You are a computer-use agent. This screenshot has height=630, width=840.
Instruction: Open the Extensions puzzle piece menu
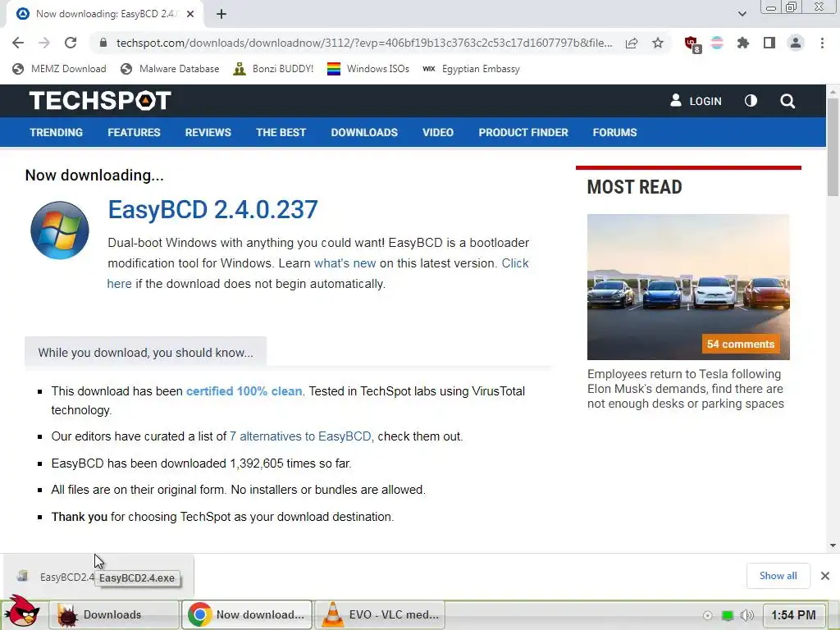pos(742,43)
